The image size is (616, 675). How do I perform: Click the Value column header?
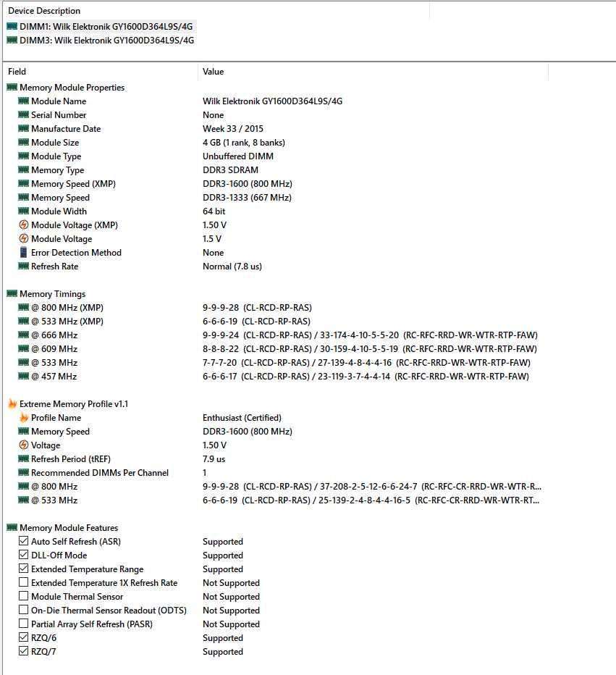pyautogui.click(x=373, y=72)
